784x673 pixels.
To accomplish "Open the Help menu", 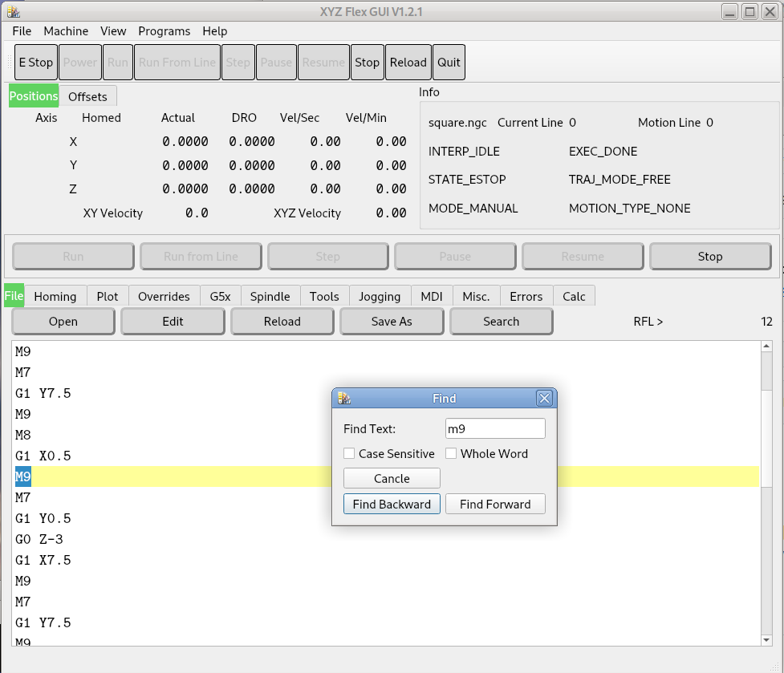I will [214, 31].
